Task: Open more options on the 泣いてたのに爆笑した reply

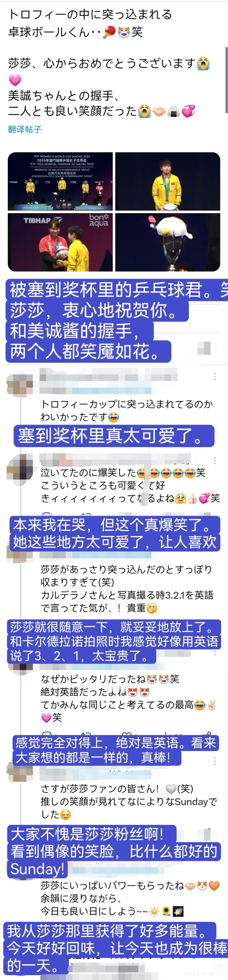Action: coord(215,460)
